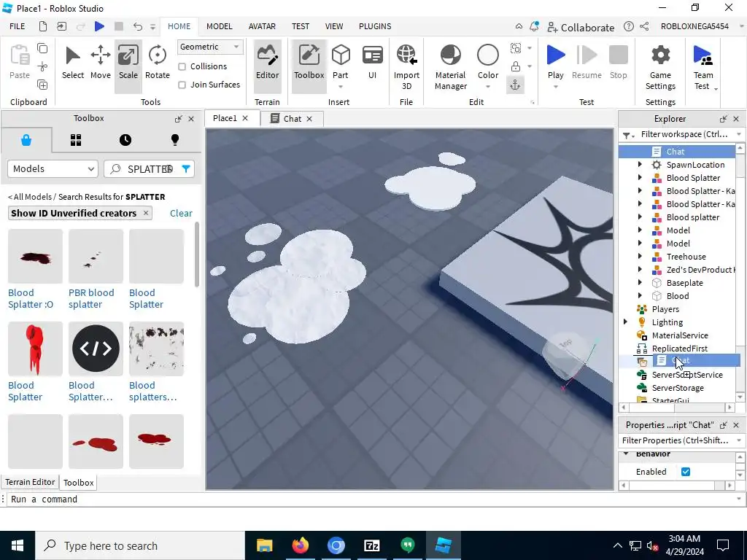Click the Collaborate button
747x560 pixels.
(x=581, y=27)
